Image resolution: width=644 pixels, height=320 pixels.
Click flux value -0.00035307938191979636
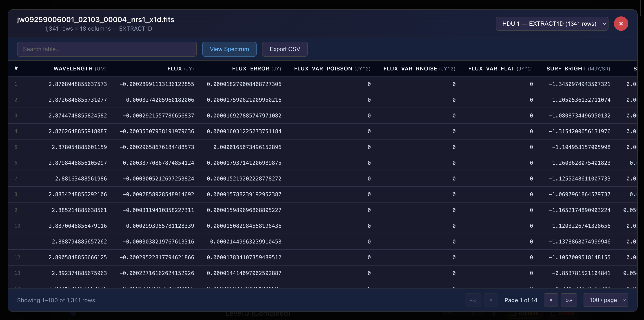click(157, 131)
